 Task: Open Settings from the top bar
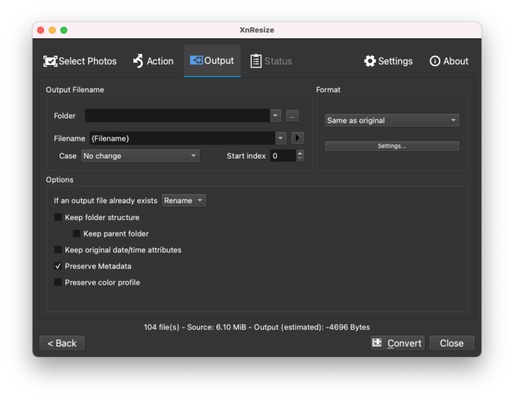pyautogui.click(x=388, y=61)
